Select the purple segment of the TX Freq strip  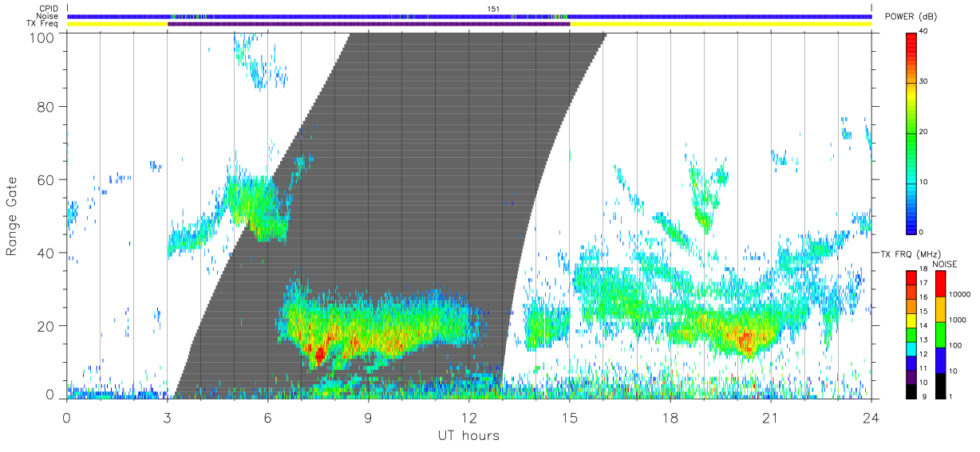(x=369, y=24)
